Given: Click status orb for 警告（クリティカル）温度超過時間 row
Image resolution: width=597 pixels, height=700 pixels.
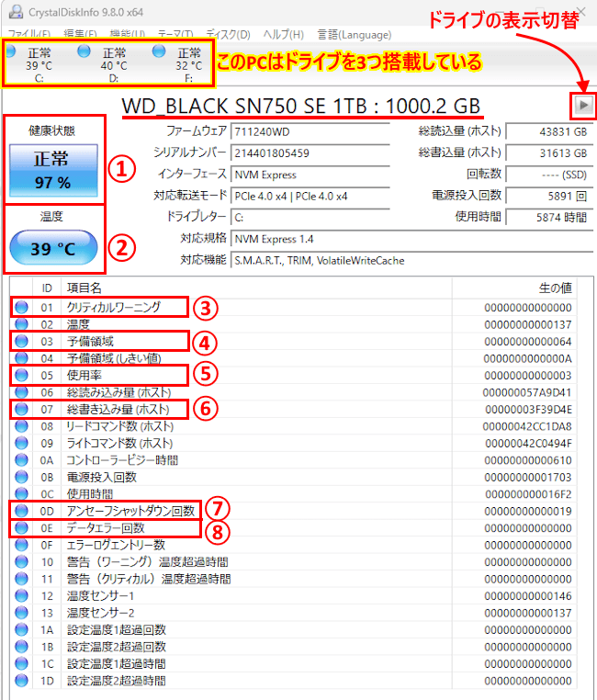Looking at the screenshot, I should point(21,579).
